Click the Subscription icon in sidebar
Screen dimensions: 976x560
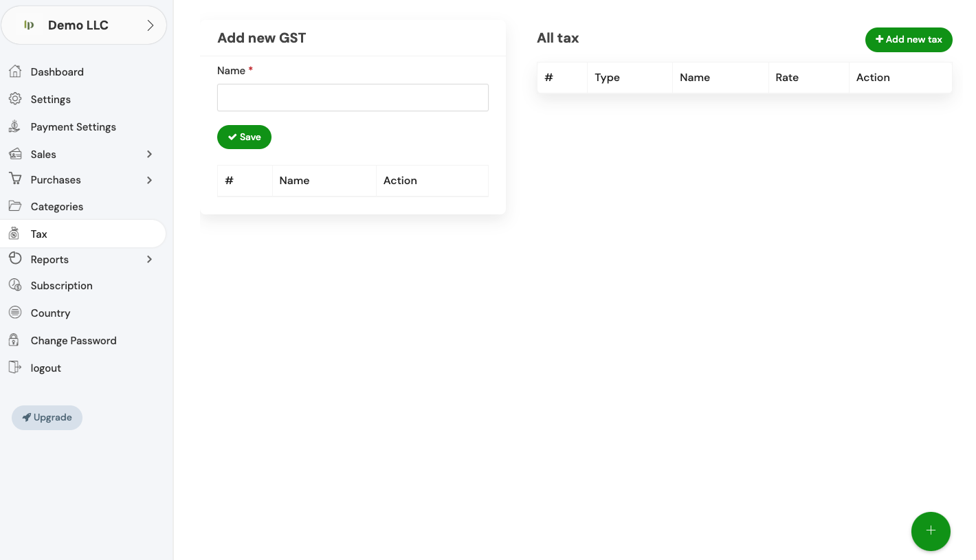point(15,285)
